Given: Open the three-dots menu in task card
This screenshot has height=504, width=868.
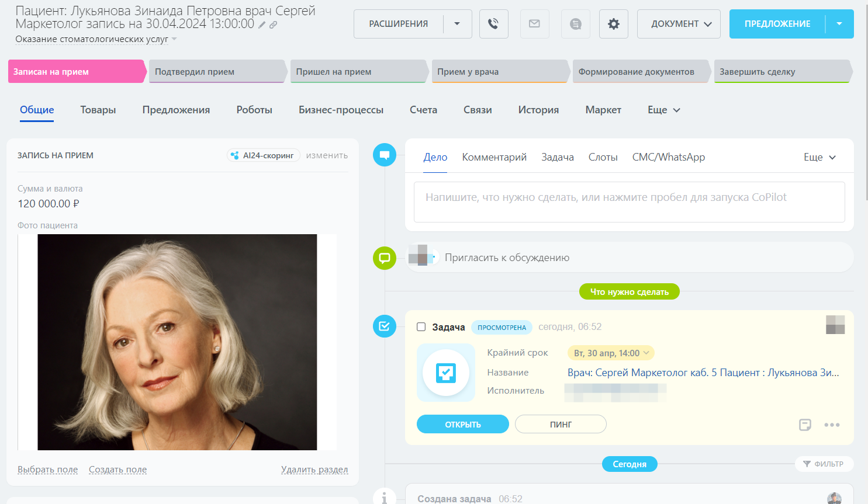Looking at the screenshot, I should tap(832, 425).
